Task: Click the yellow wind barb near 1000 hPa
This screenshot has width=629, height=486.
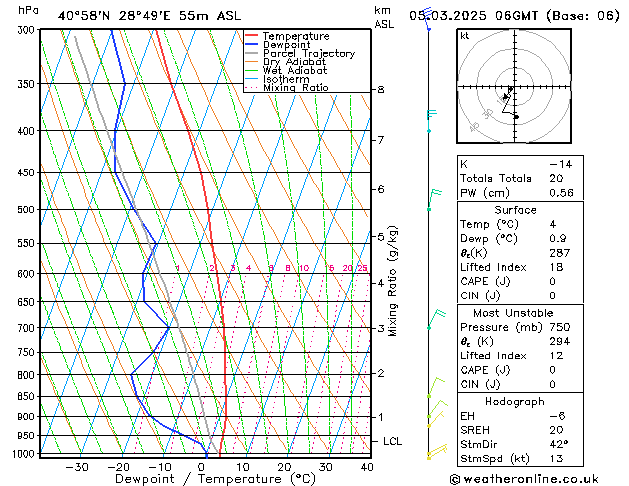Action: click(x=435, y=455)
